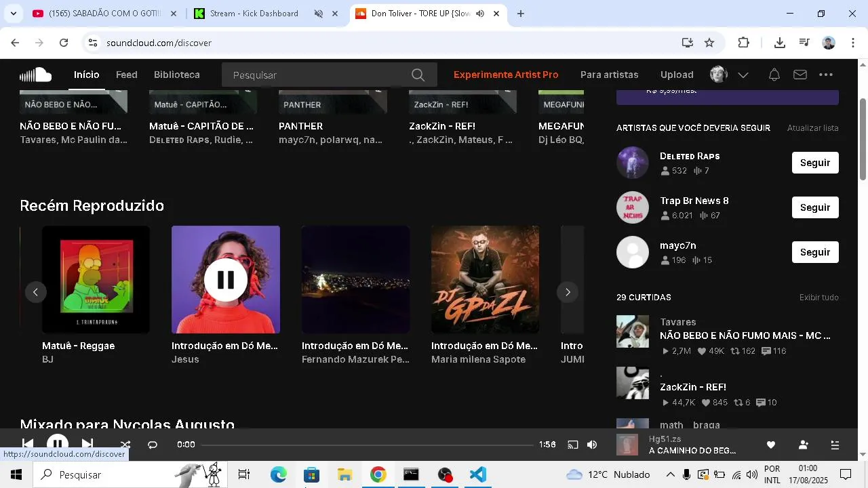868x488 pixels.
Task: Show previous Recém Reproduzido items
Action: coord(35,292)
